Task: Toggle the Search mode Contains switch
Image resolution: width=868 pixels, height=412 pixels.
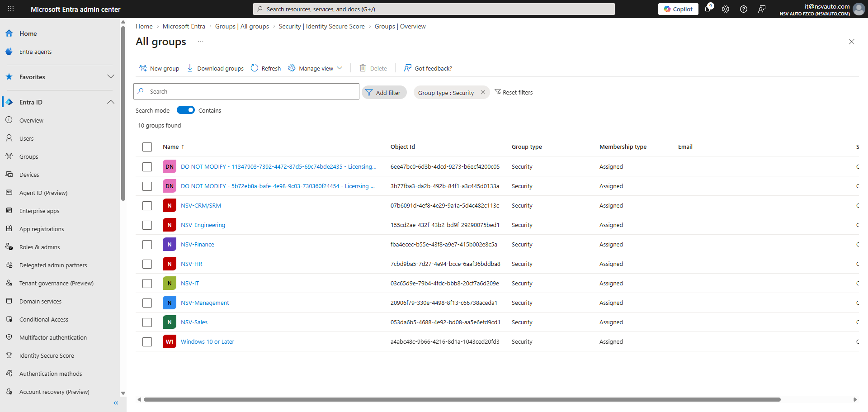Action: (186, 110)
